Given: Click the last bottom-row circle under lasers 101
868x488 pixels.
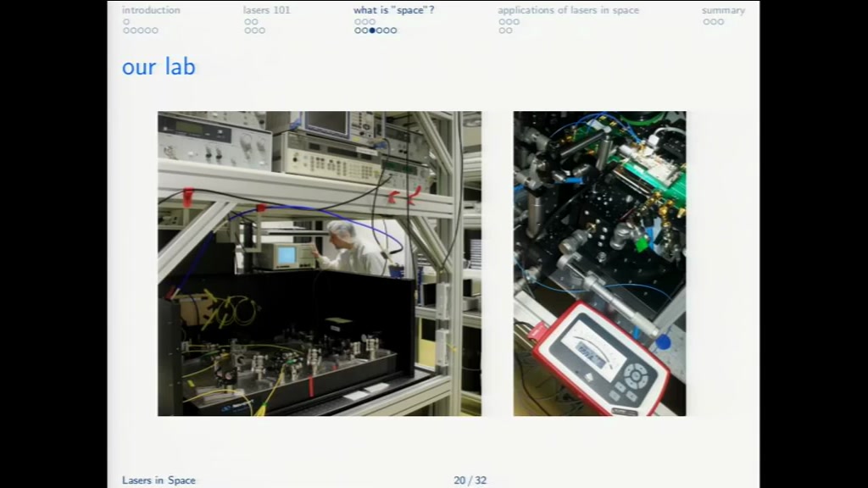Looking at the screenshot, I should [x=262, y=30].
